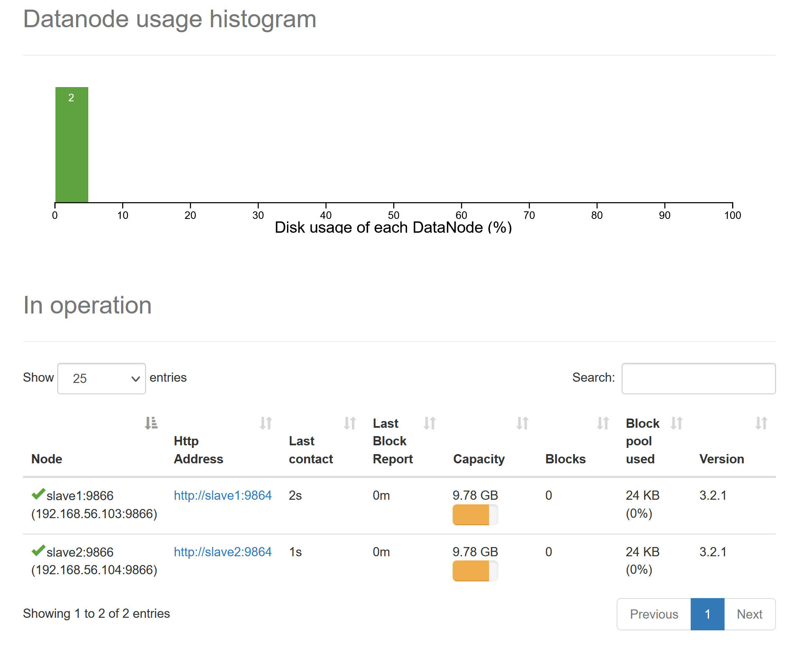Click slave2 green checkmark status icon
The image size is (812, 650).
point(38,550)
